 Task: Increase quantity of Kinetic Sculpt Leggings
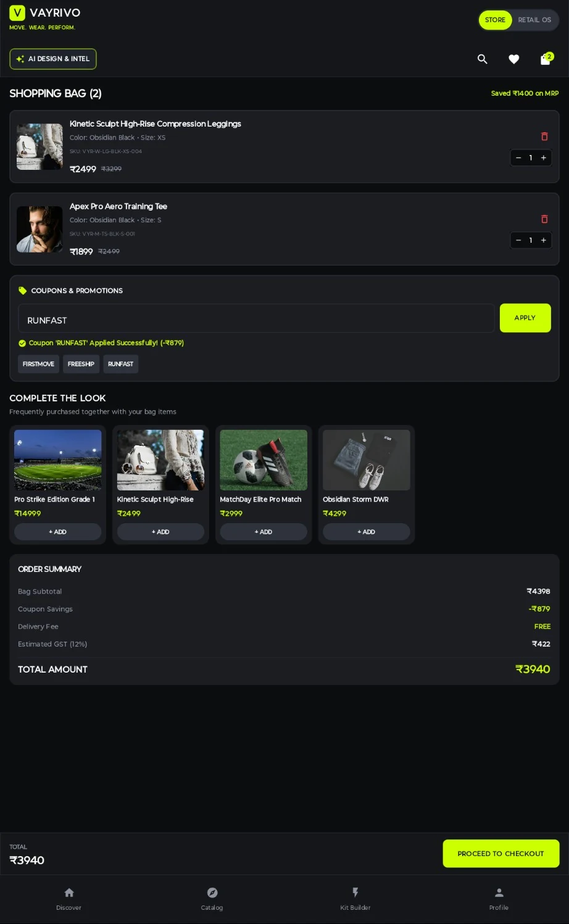coord(544,157)
